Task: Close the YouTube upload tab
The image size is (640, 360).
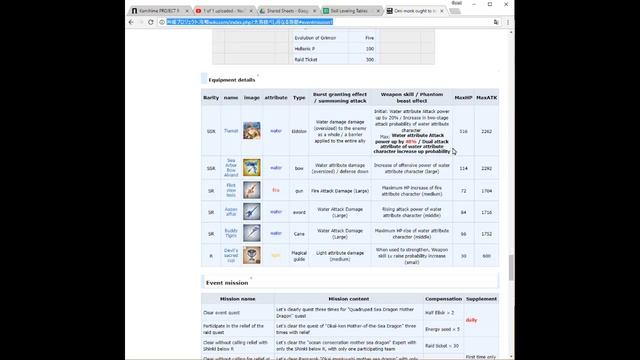Action: tap(251, 11)
